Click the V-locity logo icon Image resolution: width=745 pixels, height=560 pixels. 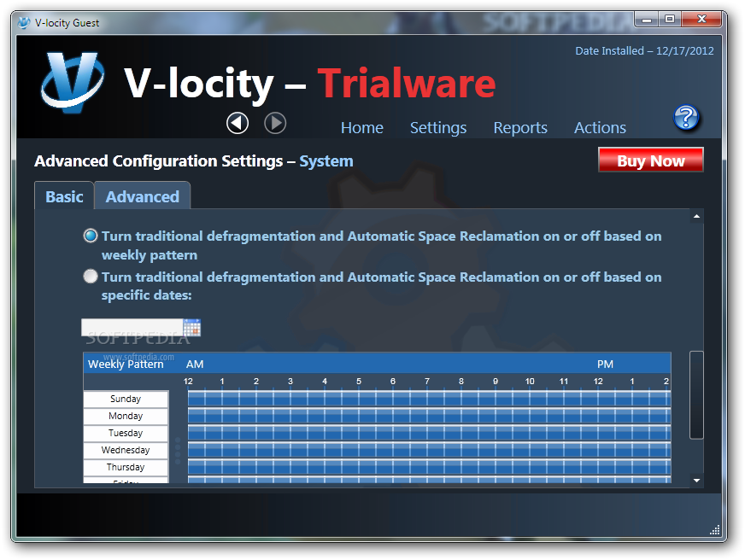point(73,82)
